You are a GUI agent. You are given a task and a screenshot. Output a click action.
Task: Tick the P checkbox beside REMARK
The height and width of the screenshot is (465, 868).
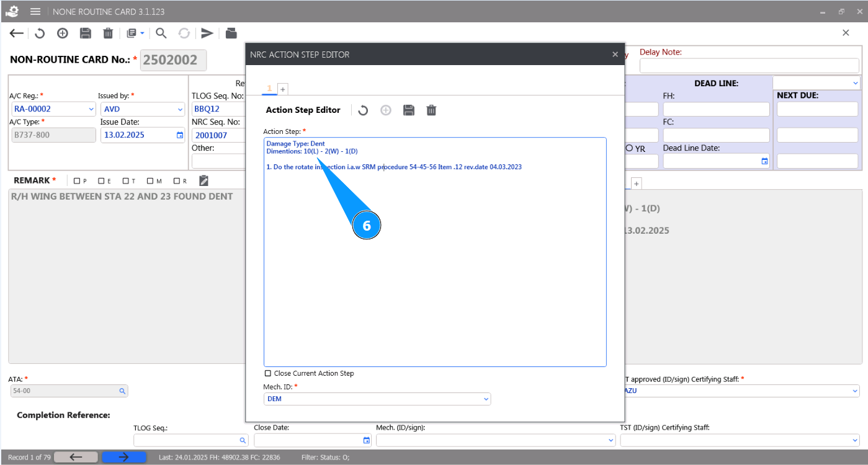click(76, 181)
